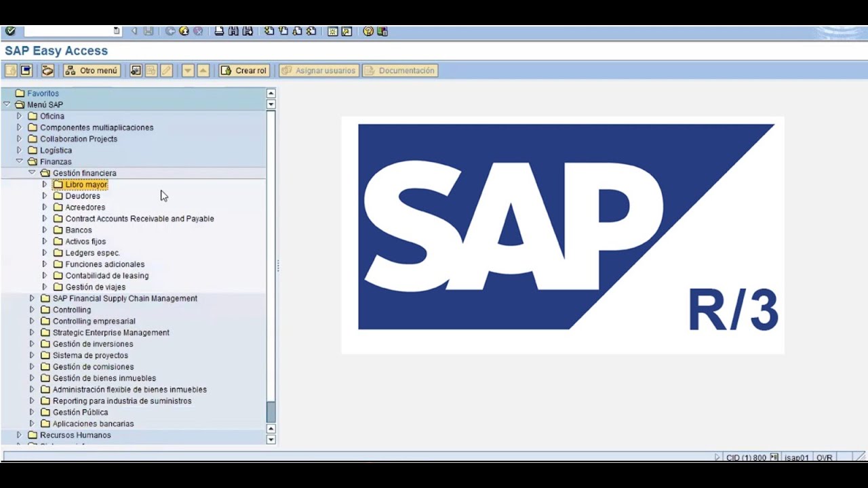The image size is (868, 488).
Task: Expand the Bancos folder
Action: 45,230
